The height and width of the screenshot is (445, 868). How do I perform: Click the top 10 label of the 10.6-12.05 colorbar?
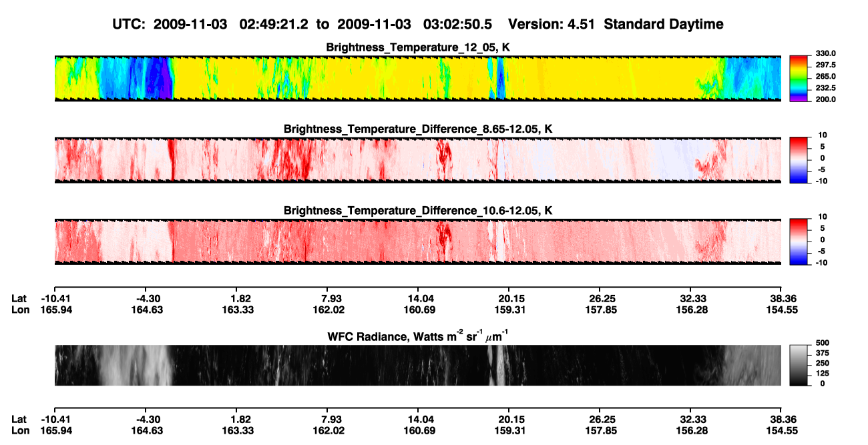point(822,217)
